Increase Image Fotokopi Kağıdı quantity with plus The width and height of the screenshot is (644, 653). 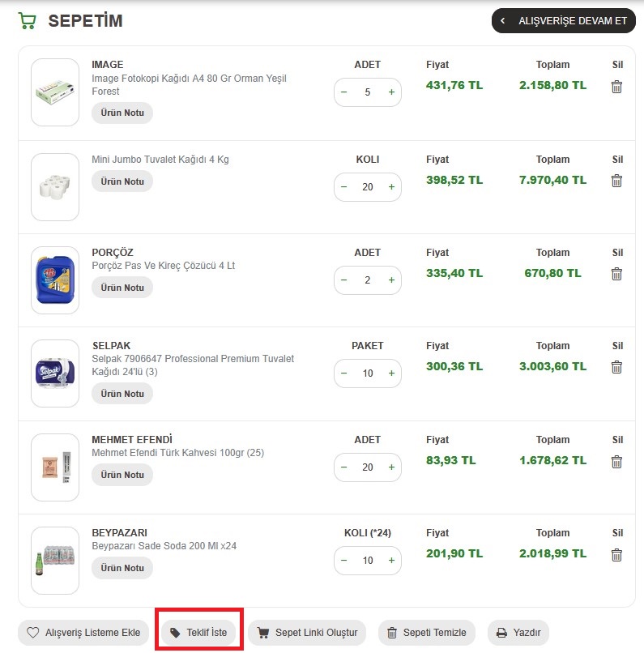pyautogui.click(x=391, y=92)
